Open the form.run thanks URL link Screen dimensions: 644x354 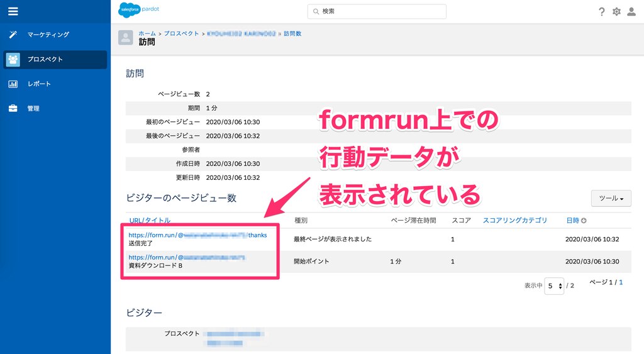[197, 235]
